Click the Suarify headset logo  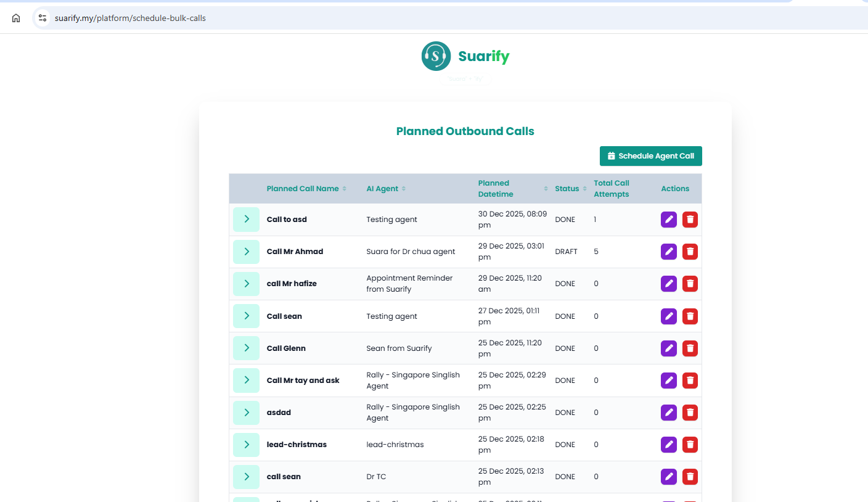[436, 57]
